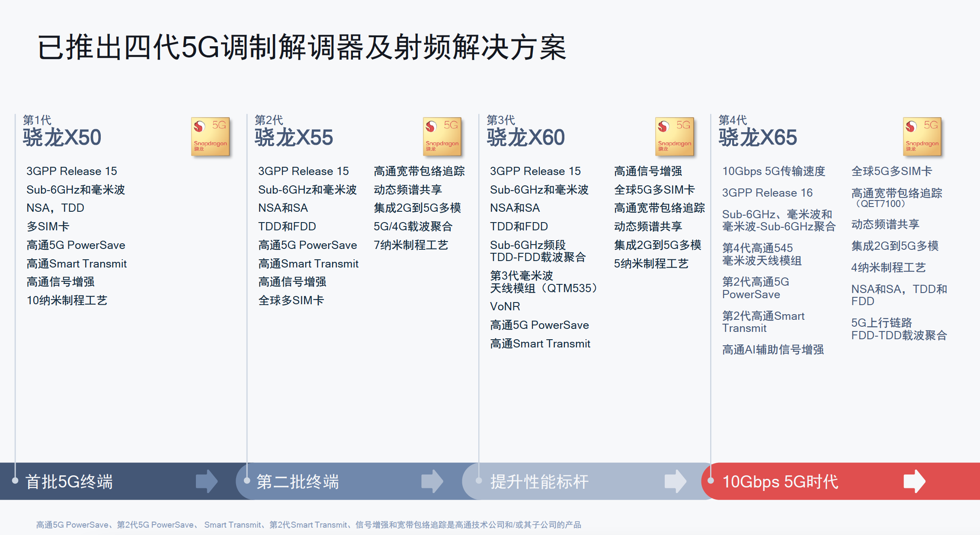The image size is (980, 535).
Task: Click 10Gbps 5G传输速度 in the X65 list
Action: pos(774,171)
